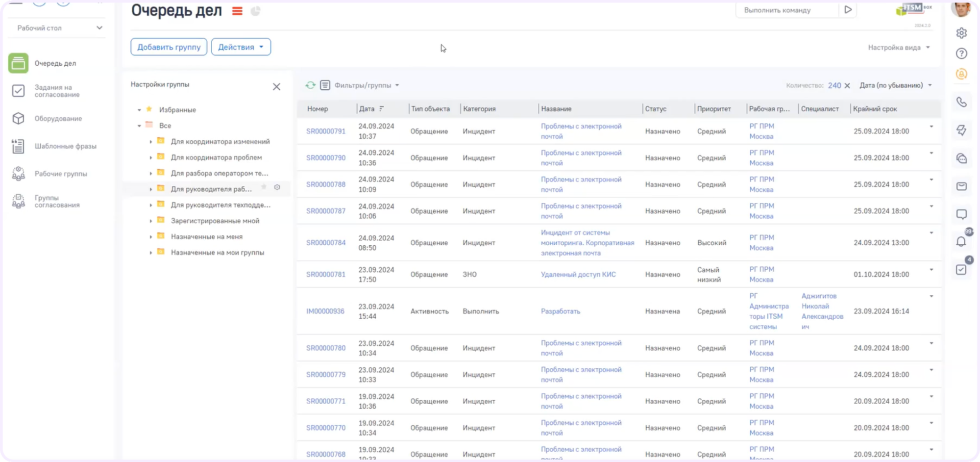Open Аджигитов Николай Александрович specialist link
Image resolution: width=980 pixels, height=462 pixels.
tap(822, 311)
